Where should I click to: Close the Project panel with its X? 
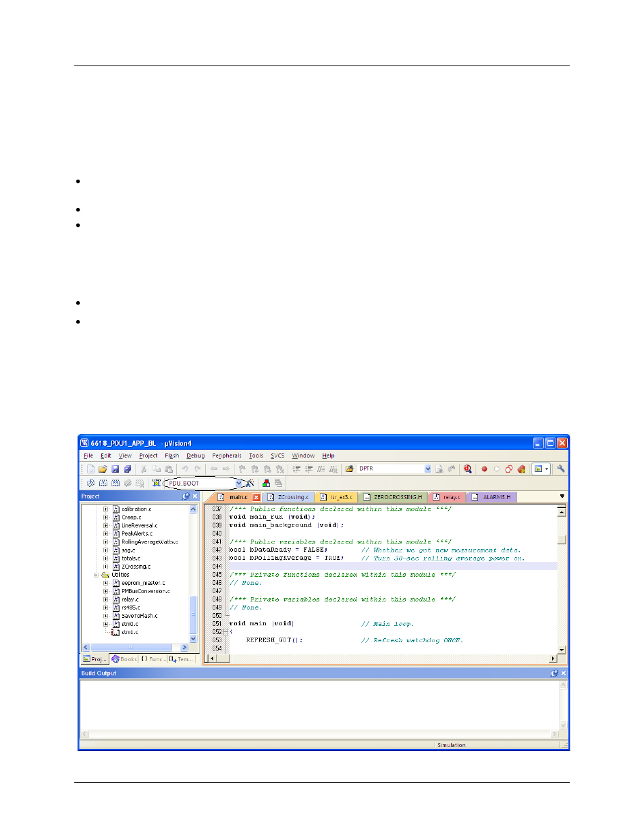click(x=195, y=496)
